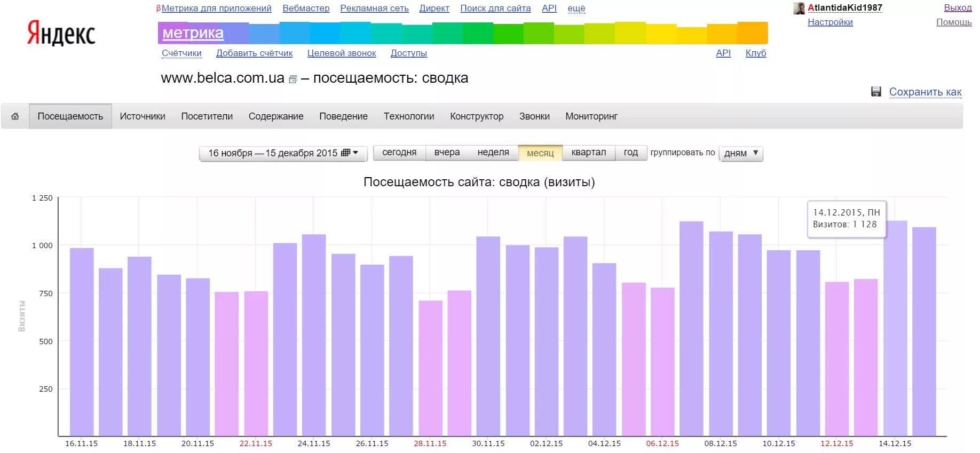Open the Источники tab
The width and height of the screenshot is (980, 453).
(x=143, y=116)
